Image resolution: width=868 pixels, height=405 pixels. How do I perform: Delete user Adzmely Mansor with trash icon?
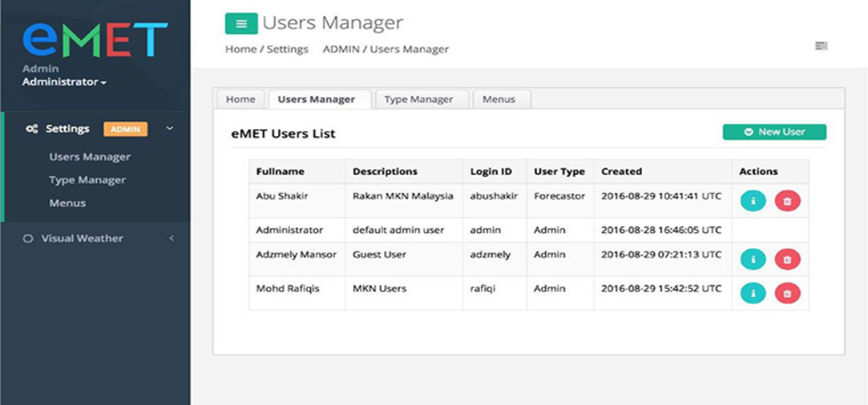[787, 259]
